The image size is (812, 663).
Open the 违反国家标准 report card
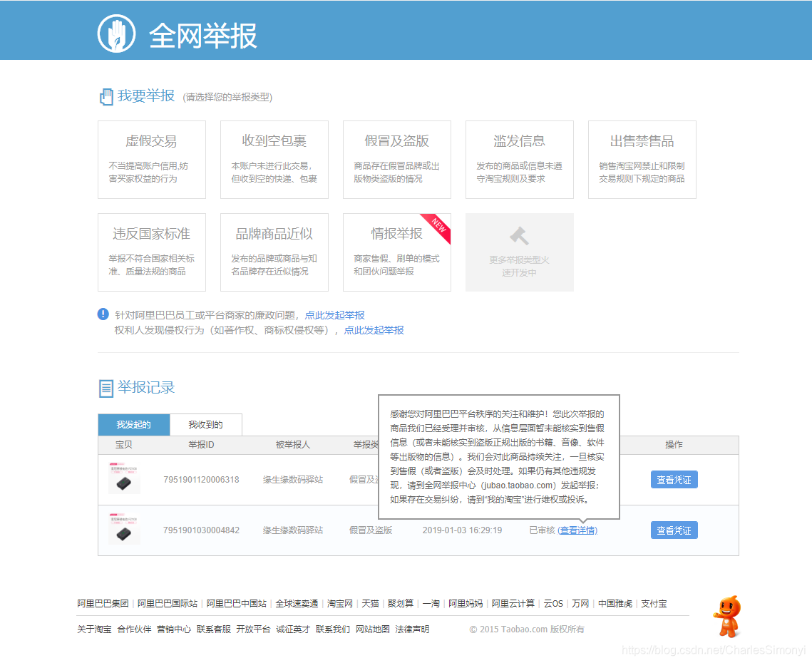pyautogui.click(x=152, y=252)
